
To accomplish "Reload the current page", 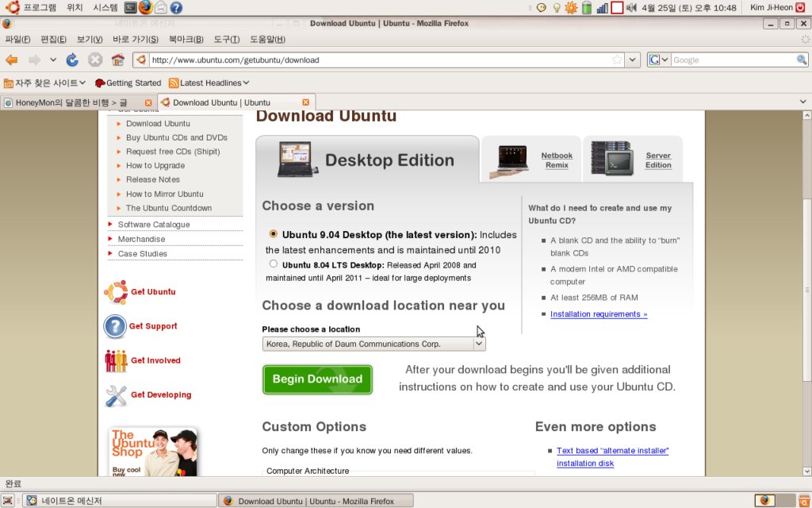I will pos(72,60).
